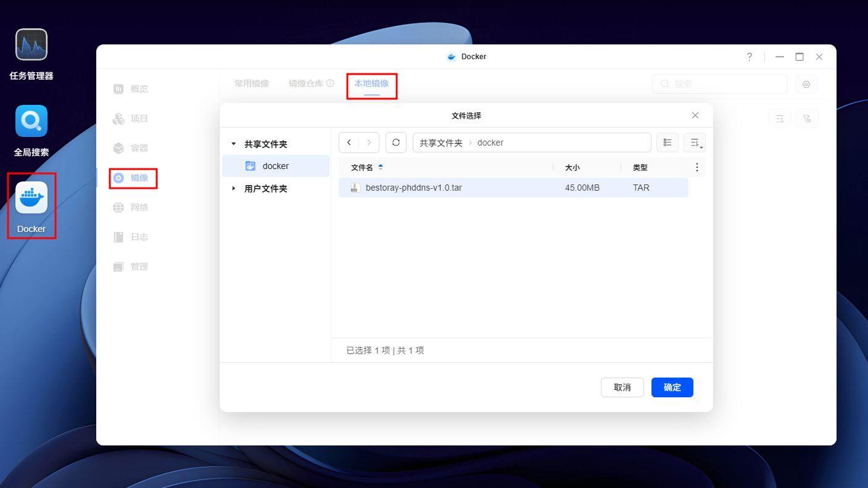
Task: Switch to the 镜像仓库 tab
Action: [x=306, y=83]
